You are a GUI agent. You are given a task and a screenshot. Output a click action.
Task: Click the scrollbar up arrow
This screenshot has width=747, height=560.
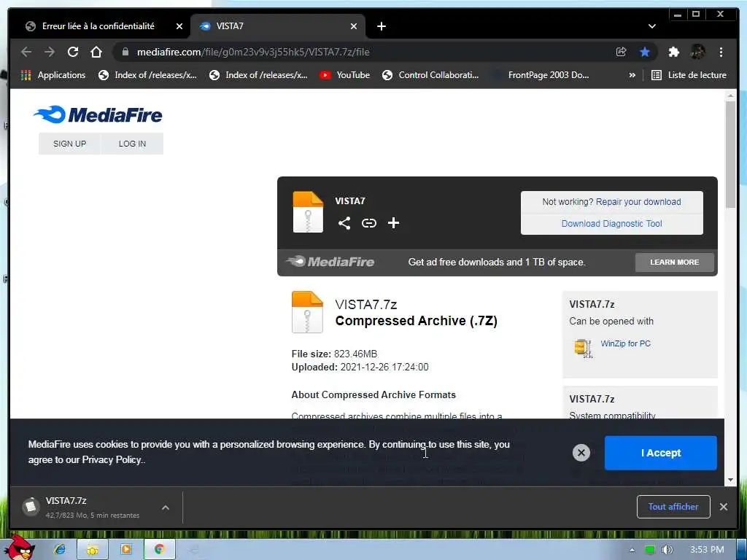(730, 96)
